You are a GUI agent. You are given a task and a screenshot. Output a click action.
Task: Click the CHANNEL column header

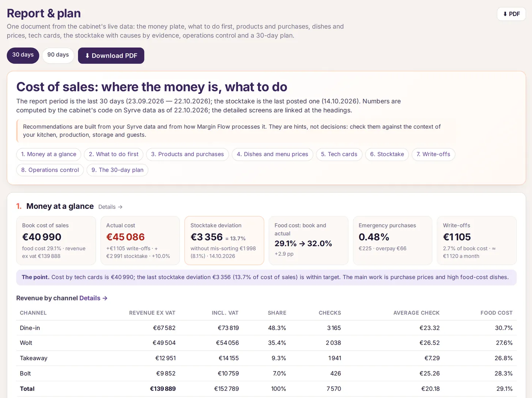(x=33, y=313)
